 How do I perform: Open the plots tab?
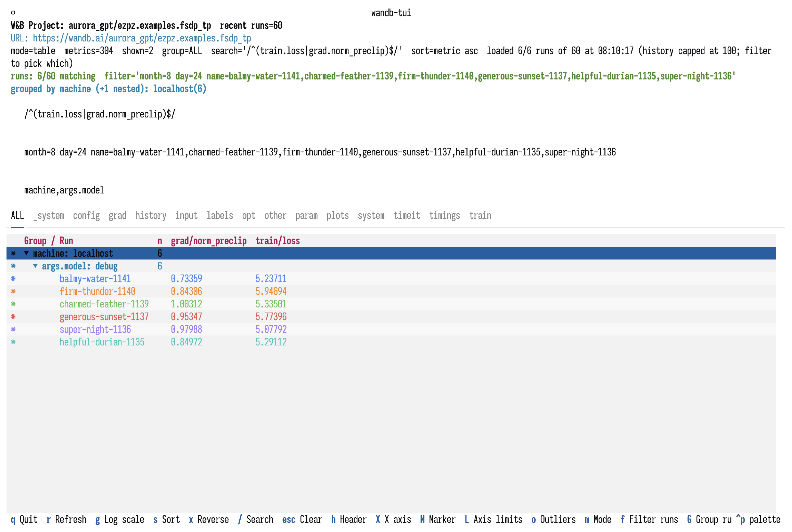337,216
